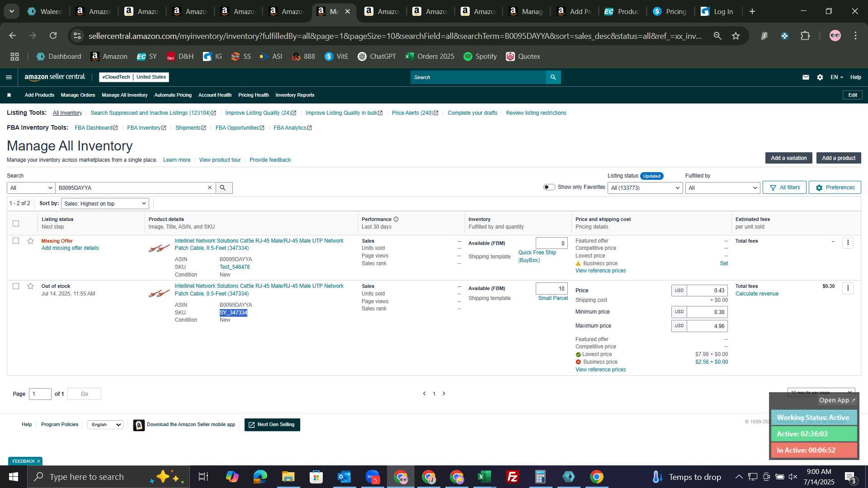Click Next Gen Selling button
This screenshot has width=868, height=488.
tap(272, 425)
